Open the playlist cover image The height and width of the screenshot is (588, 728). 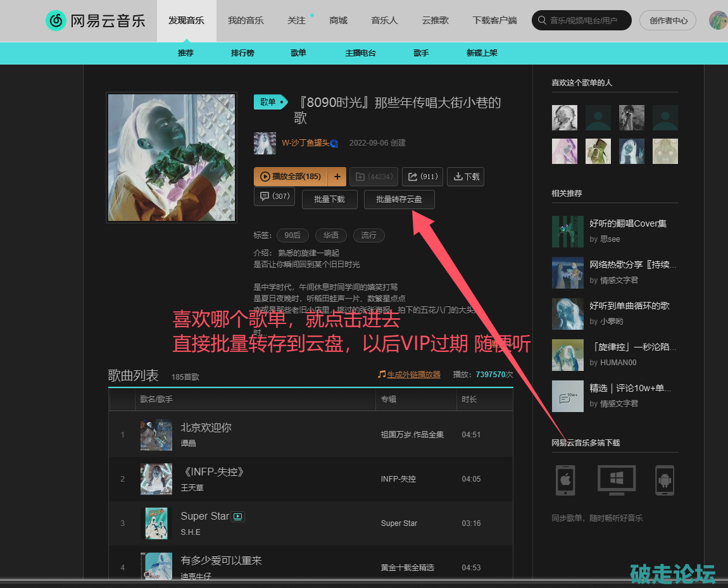(171, 158)
